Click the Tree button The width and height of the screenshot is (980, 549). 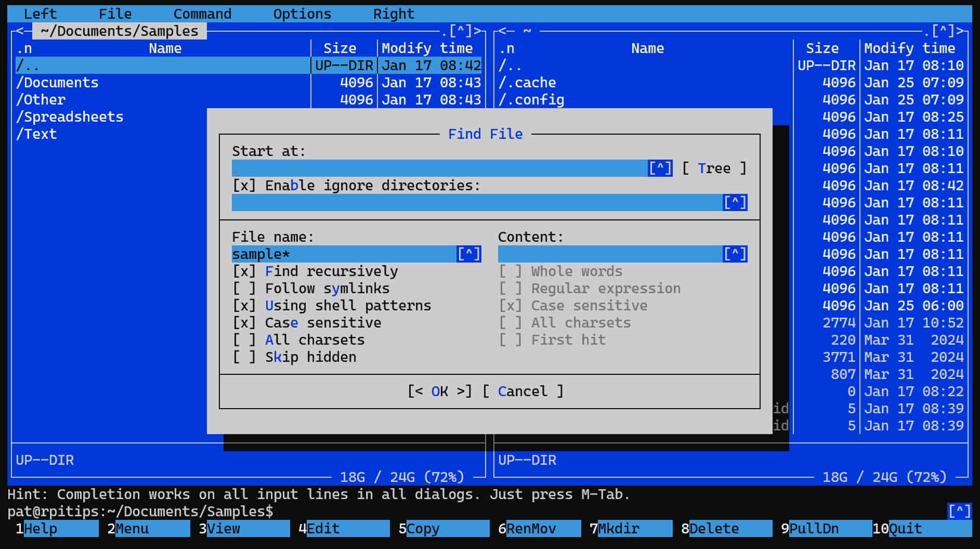tap(714, 168)
